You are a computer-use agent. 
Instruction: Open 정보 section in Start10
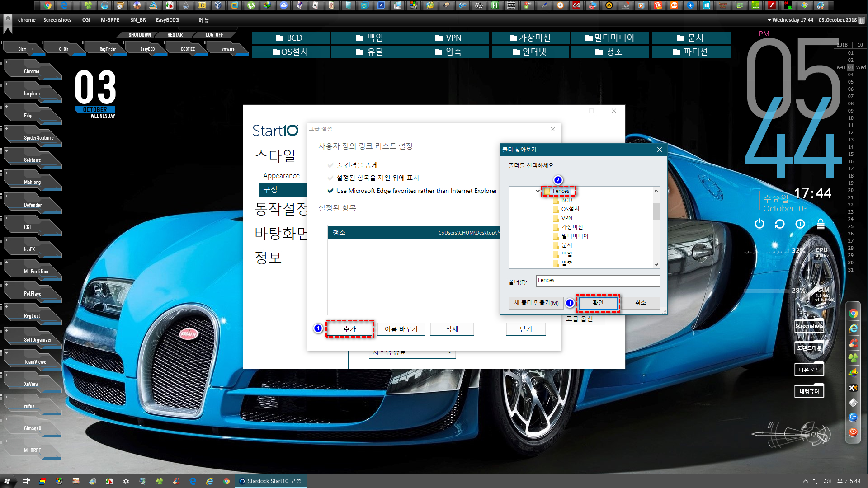(x=268, y=258)
